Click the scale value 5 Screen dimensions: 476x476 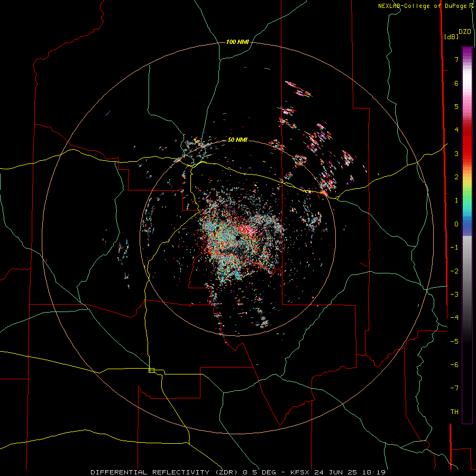[x=456, y=106]
